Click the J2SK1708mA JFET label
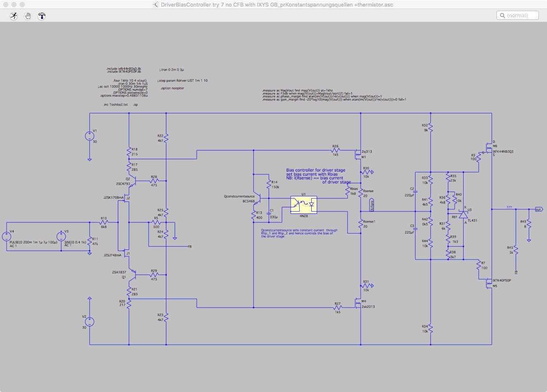The image size is (547, 392). pyautogui.click(x=113, y=197)
